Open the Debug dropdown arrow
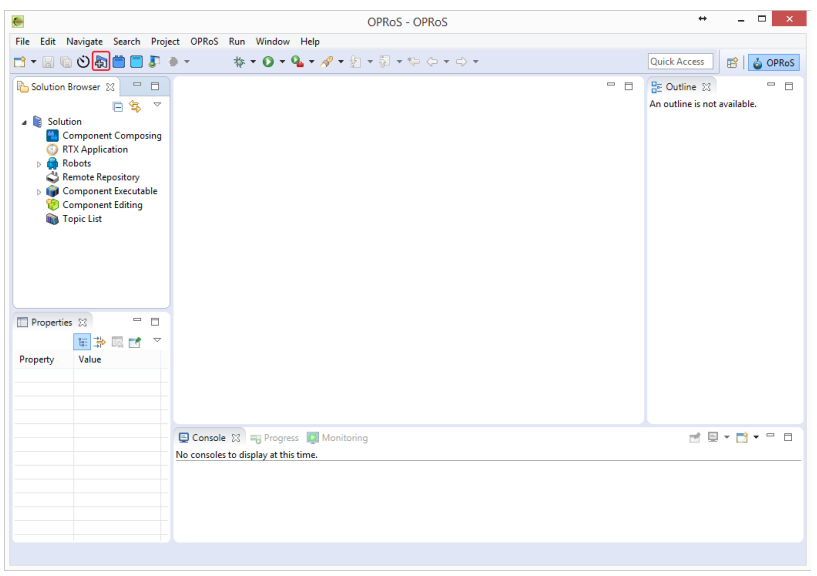817x576 pixels. [x=253, y=62]
